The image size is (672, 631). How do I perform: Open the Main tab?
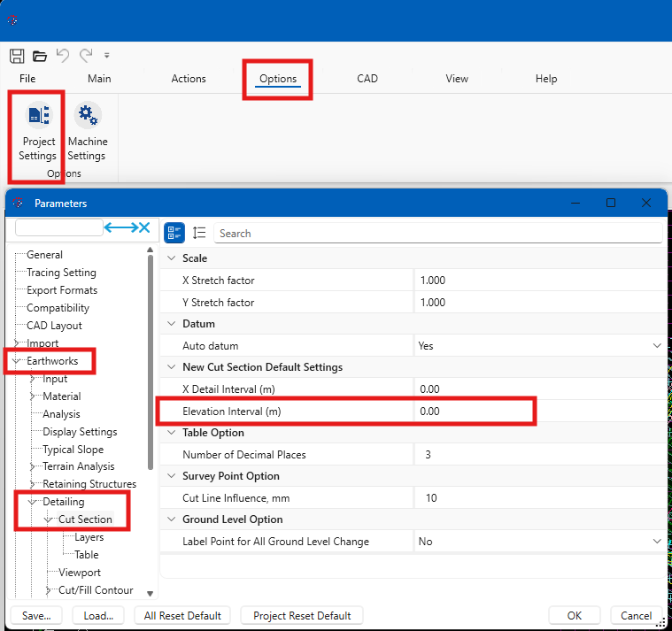(99, 79)
